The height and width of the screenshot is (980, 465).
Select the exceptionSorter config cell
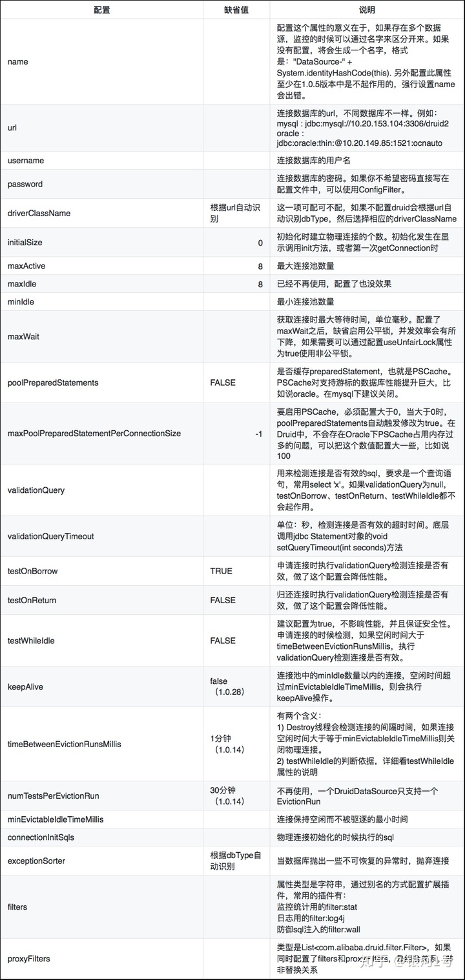click(x=101, y=861)
